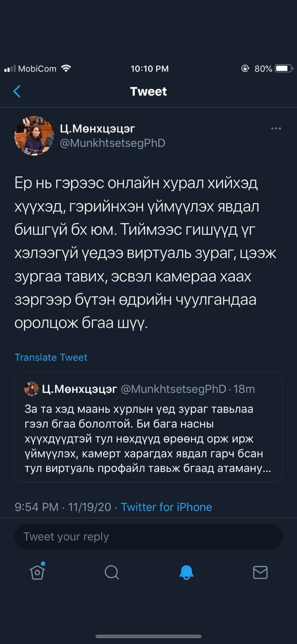Screen dimensions: 297x644
Task: Click the Twitter for iPhone link
Action: [166, 507]
